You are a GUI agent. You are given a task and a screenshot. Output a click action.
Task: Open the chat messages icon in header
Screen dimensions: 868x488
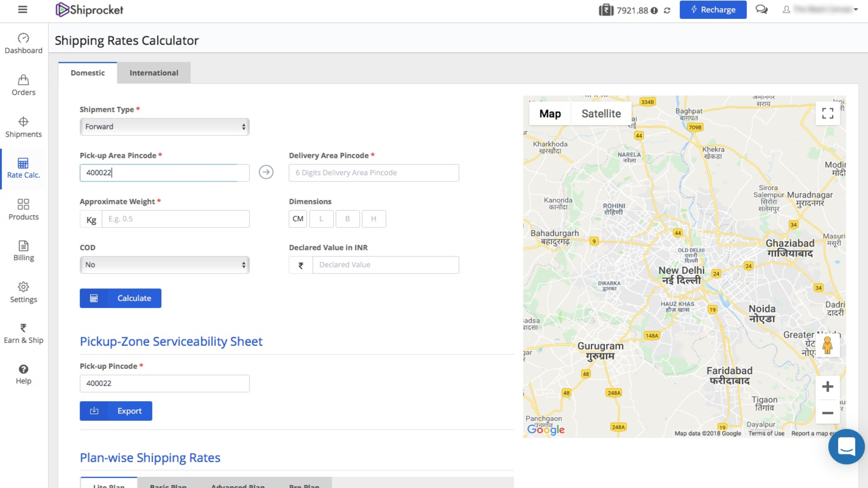(762, 10)
